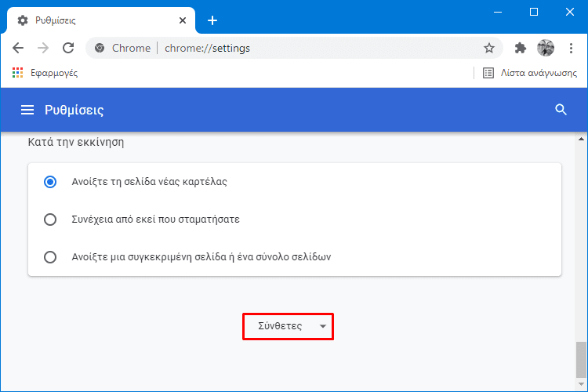Click the Ρυθμίσεις header title
Image resolution: width=588 pixels, height=392 pixels.
click(x=74, y=110)
